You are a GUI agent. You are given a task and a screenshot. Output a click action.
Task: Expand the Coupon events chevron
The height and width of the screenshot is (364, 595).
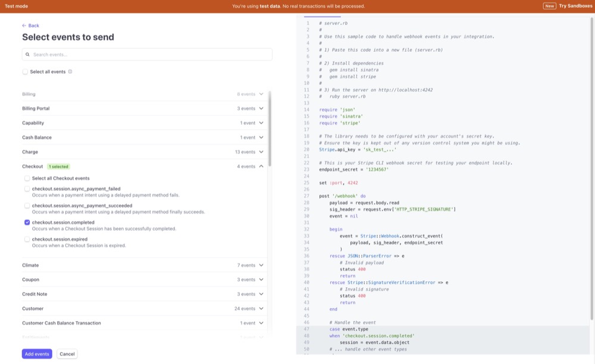point(261,280)
